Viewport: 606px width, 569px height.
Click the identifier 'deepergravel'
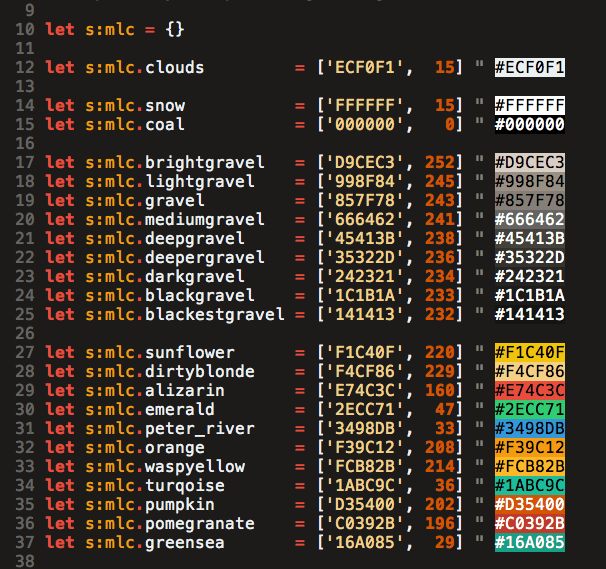(205, 257)
